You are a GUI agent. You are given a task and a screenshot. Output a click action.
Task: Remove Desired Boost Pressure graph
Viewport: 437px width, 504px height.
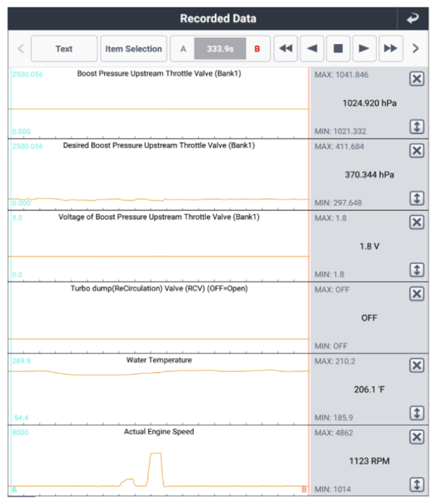[417, 151]
